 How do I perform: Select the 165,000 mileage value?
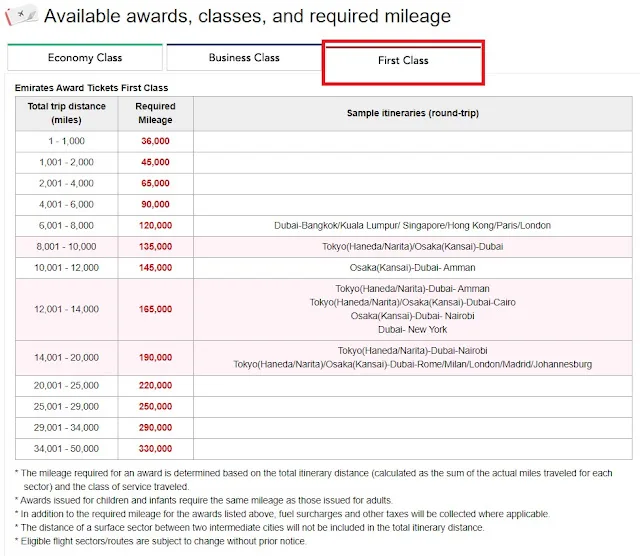(x=156, y=309)
